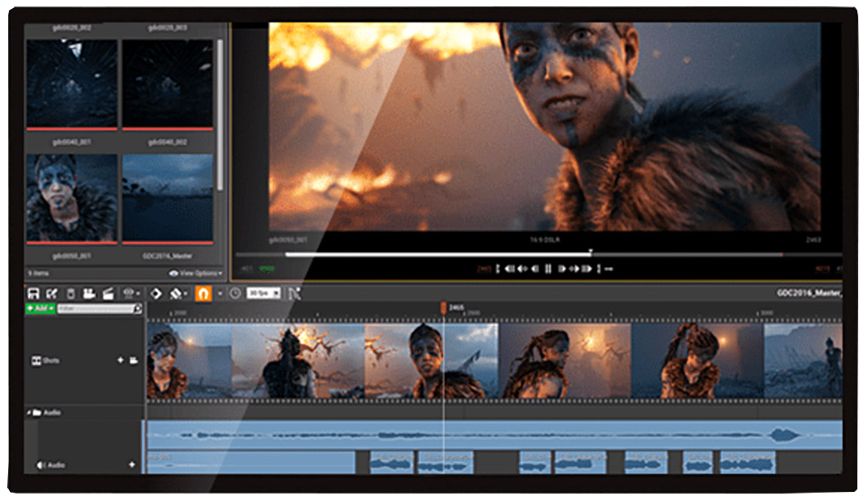Click the speaker icon of Audio track
Viewport: 868px width, 500px height.
coord(39,465)
